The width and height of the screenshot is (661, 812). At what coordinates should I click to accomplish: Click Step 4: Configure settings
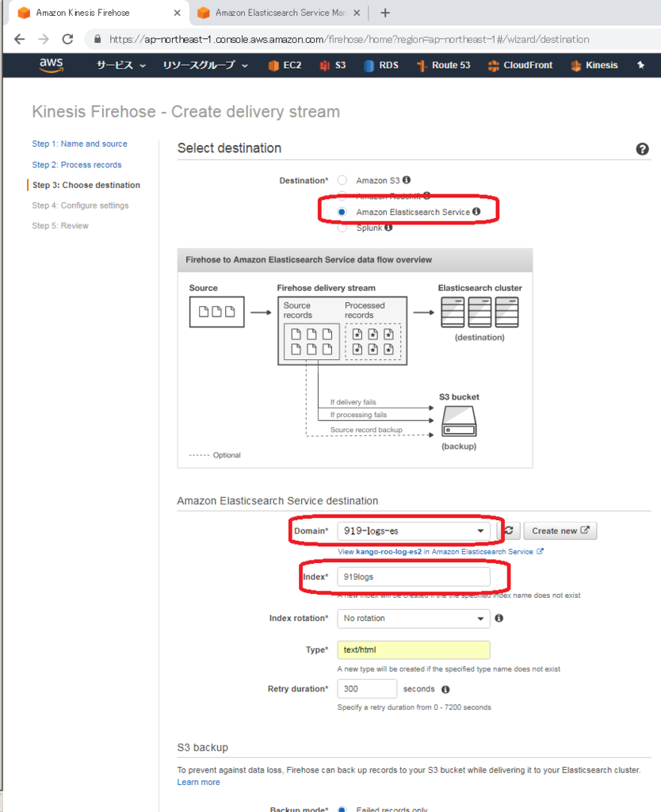80,205
